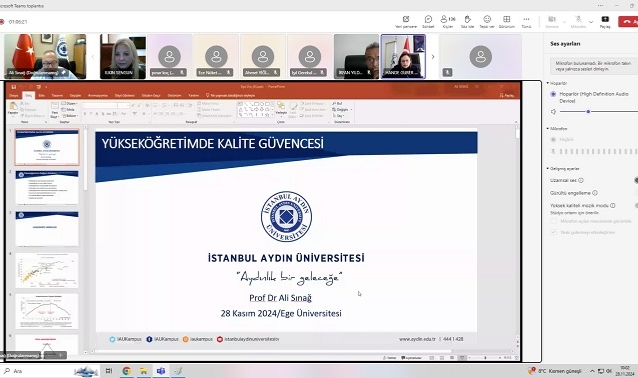This screenshot has width=638, height=378.
Task: Switch to PowerPoint Animasyonlar tab
Action: (98, 96)
